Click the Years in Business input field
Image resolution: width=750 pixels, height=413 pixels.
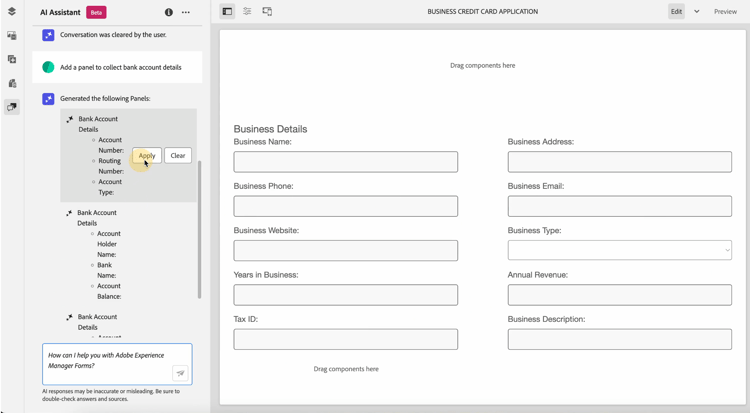(345, 295)
